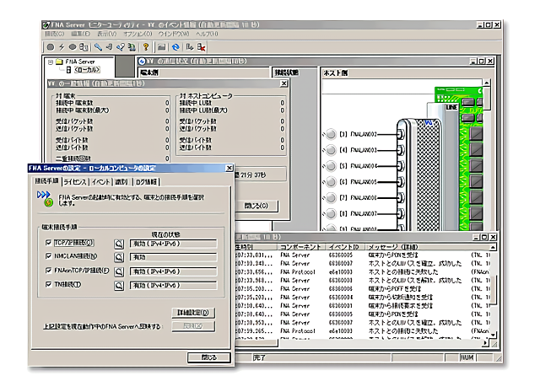This screenshot has height=392, width=540.
Task: Collapse the FNA Server tree node
Action: pos(51,62)
